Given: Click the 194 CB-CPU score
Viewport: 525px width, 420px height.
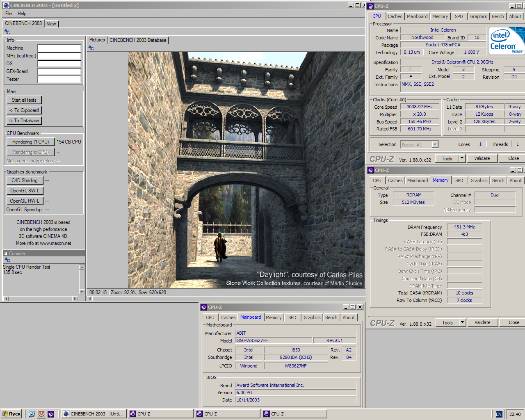Looking at the screenshot, I should pos(69,142).
